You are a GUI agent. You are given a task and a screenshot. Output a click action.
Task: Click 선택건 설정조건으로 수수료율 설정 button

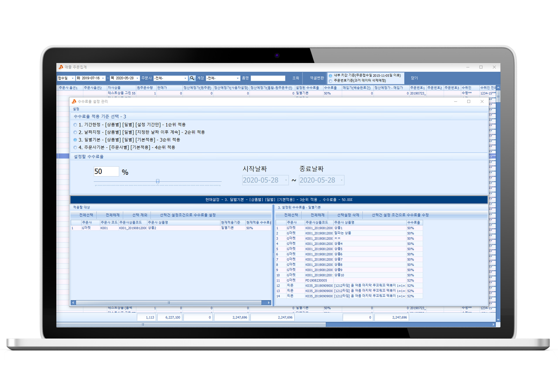point(188,215)
